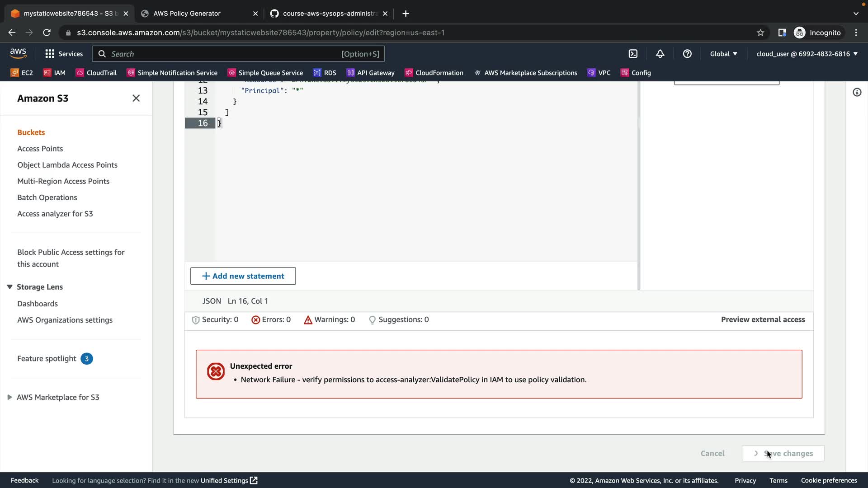Viewport: 868px width, 488px height.
Task: Click the AWS logo home icon
Action: point(18,53)
